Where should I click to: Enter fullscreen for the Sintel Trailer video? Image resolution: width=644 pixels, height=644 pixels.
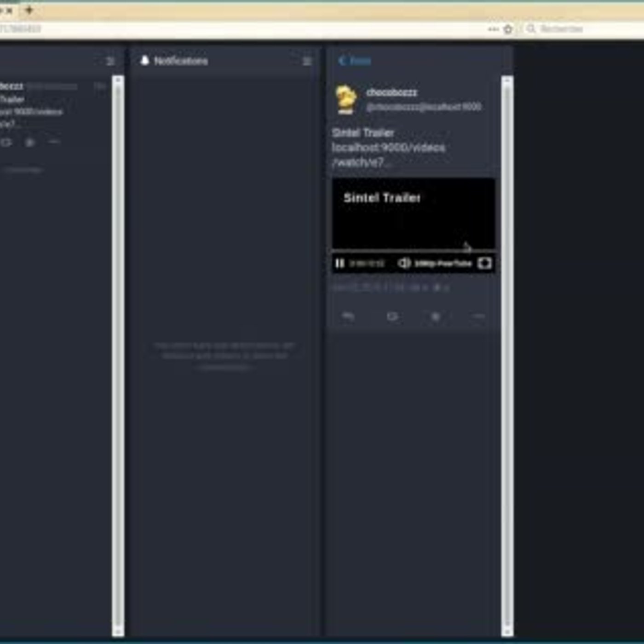click(x=485, y=263)
